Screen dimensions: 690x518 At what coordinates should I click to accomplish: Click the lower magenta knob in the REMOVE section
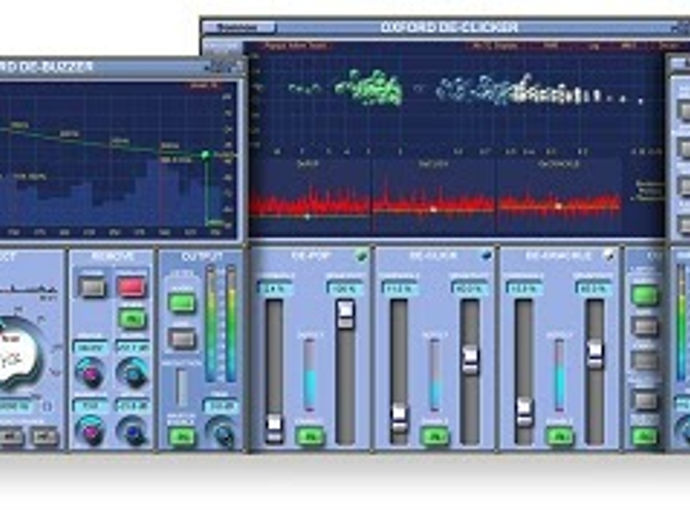coord(90,430)
